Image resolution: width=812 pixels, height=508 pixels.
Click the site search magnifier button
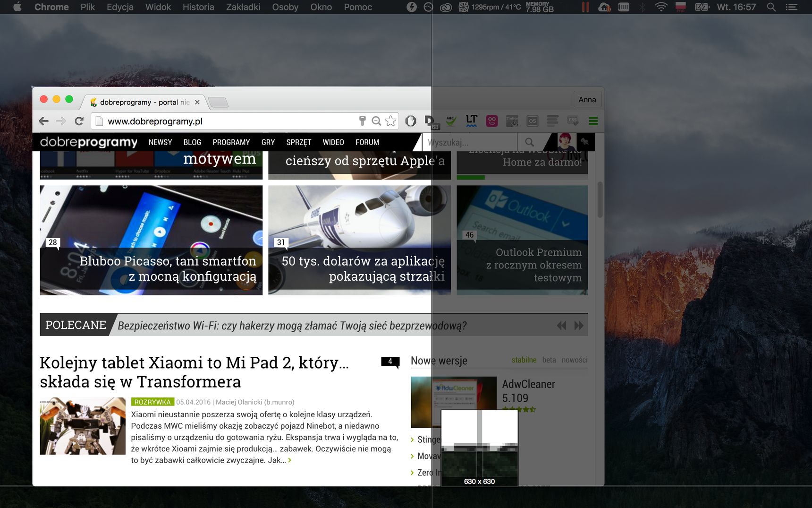point(530,142)
